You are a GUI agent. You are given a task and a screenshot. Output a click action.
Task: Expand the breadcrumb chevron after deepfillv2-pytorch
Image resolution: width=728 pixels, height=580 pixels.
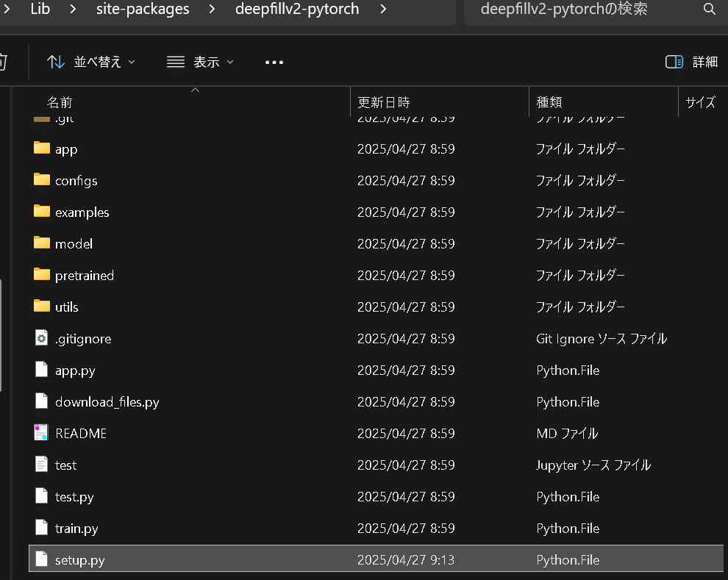click(x=383, y=10)
